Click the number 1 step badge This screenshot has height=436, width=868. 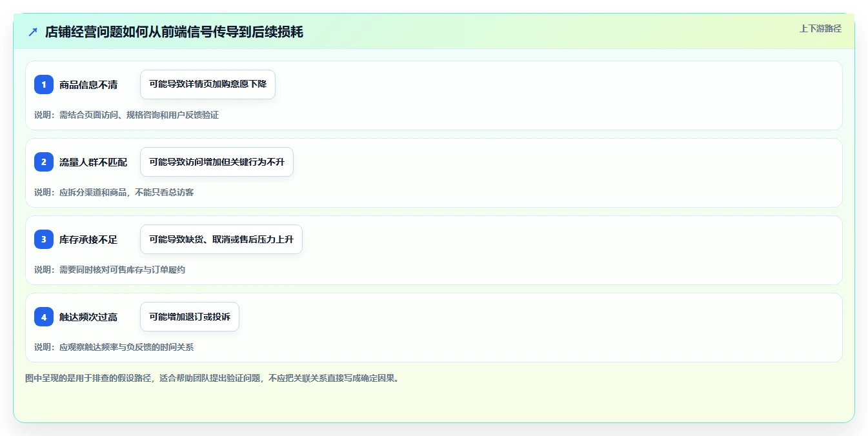click(x=44, y=84)
